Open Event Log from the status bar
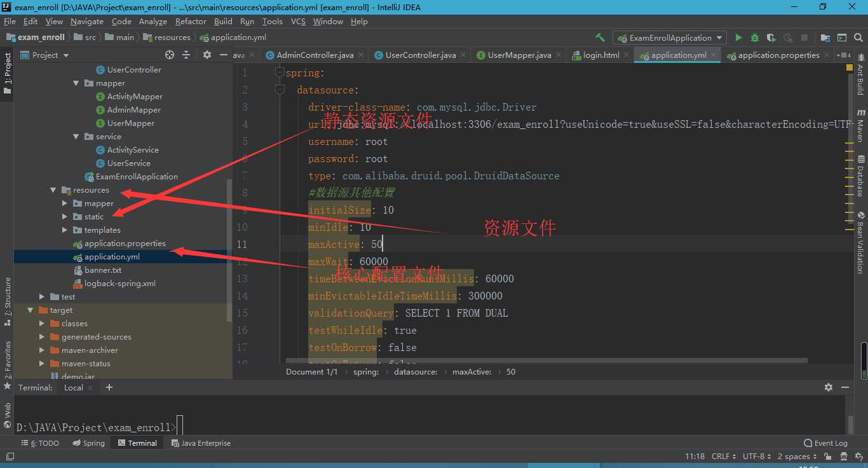Image resolution: width=868 pixels, height=468 pixels. (825, 443)
